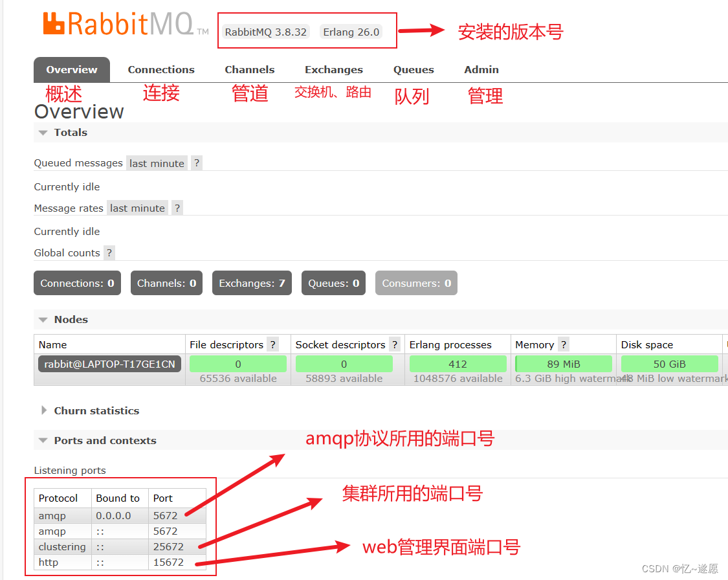Open node rabbit@LAPTOP-T17GE1CN details
Image resolution: width=728 pixels, height=580 pixels.
(x=109, y=364)
